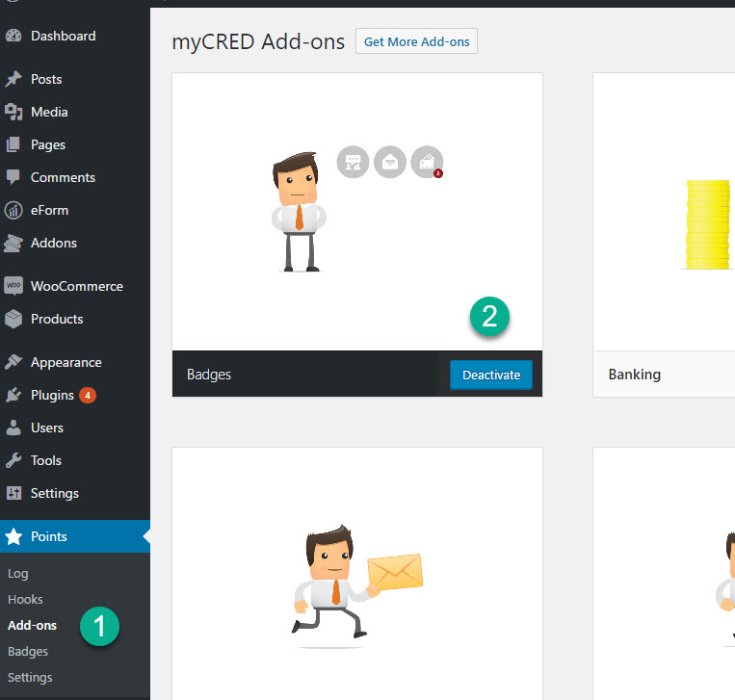Open the Add-ons submenu under Points
Screen dimensions: 735x700
pyautogui.click(x=33, y=625)
